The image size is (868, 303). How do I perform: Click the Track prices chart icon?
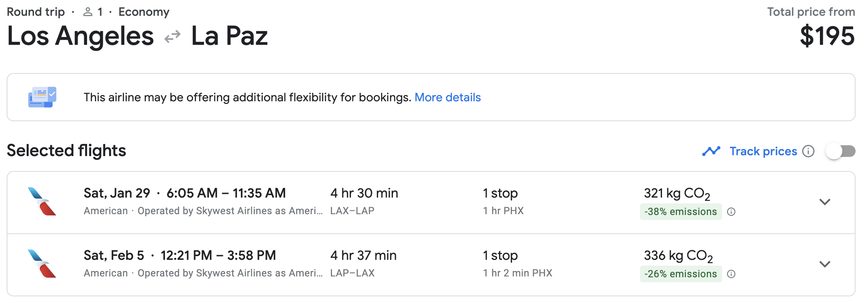click(712, 151)
